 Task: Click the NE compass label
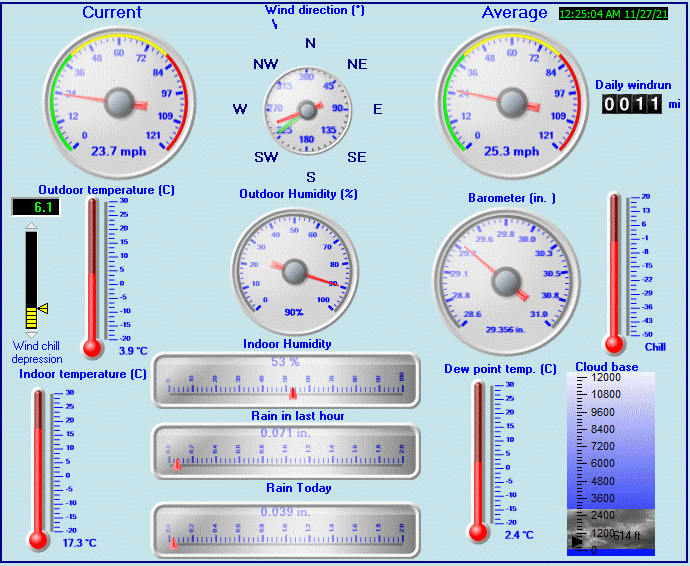tap(357, 64)
